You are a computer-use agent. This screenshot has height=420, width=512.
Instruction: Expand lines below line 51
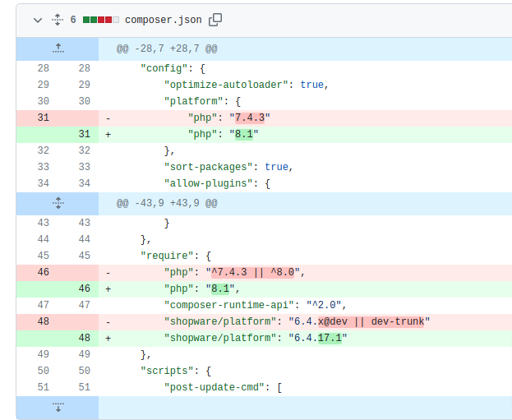click(x=58, y=408)
